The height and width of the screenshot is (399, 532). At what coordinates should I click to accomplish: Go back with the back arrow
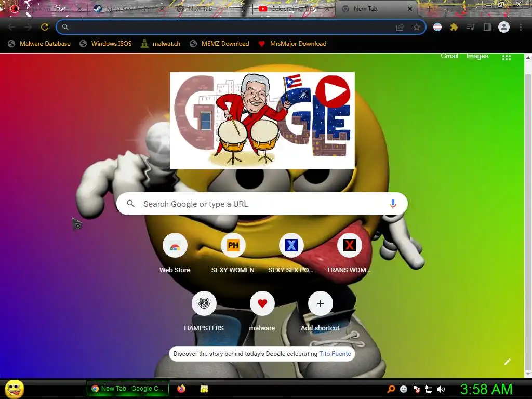11,27
